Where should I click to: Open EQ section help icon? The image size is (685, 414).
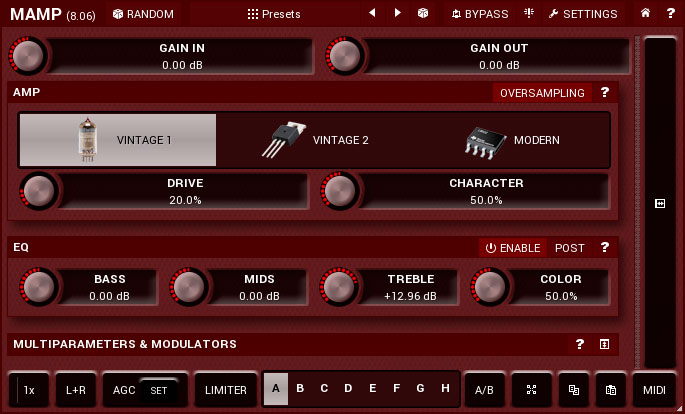[x=605, y=248]
